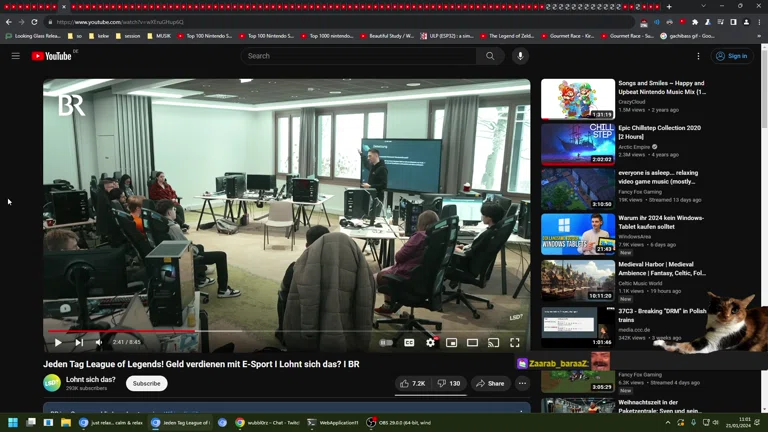Open OBS 29.0.0 in the taskbar

click(398, 423)
